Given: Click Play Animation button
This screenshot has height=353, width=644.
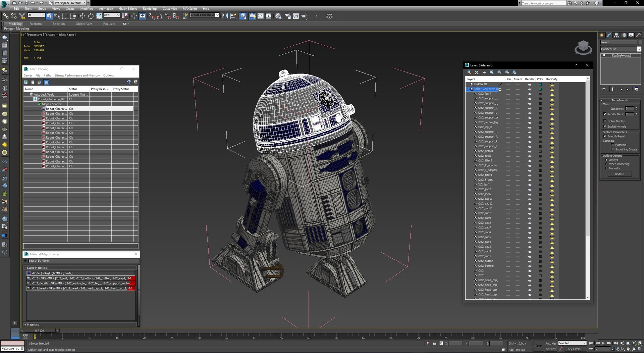Looking at the screenshot, I should (603, 343).
